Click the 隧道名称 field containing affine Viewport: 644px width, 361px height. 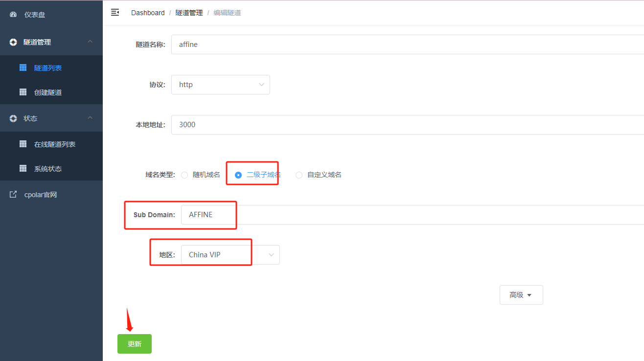click(408, 45)
